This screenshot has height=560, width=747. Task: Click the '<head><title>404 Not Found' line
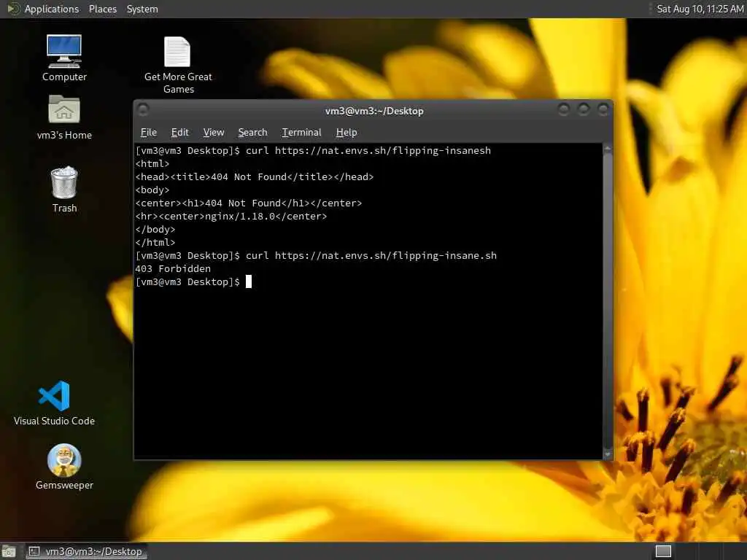tap(255, 176)
